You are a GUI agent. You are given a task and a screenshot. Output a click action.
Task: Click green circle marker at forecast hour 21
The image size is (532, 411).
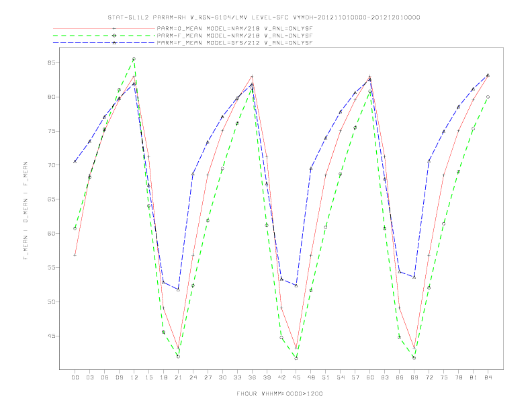tap(178, 357)
